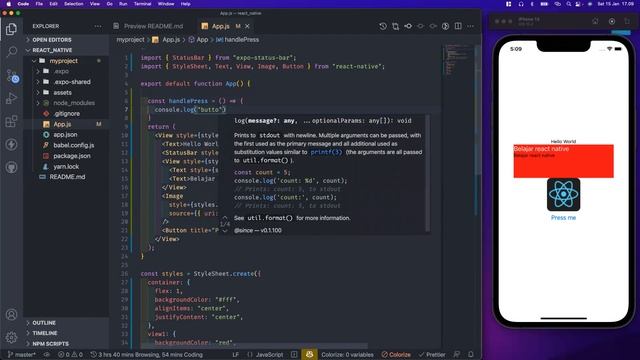Click the rotate button in Simulator toolbar
This screenshot has width=640, height=360.
[x=627, y=21]
